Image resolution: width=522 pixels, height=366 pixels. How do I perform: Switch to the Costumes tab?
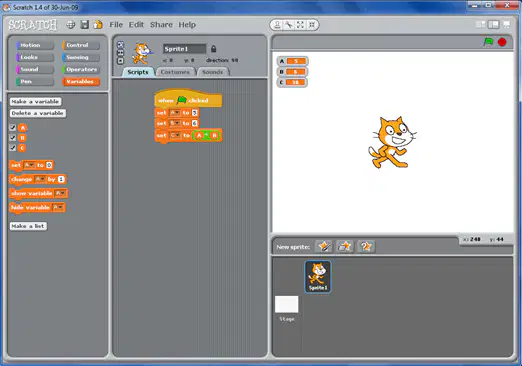pos(175,72)
